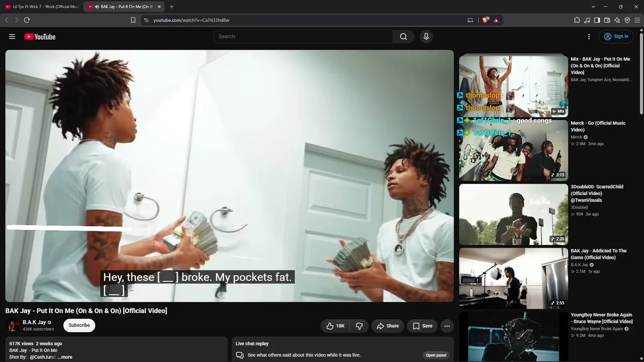This screenshot has width=644, height=362.
Task: Go forward in browser history
Action: point(16,20)
